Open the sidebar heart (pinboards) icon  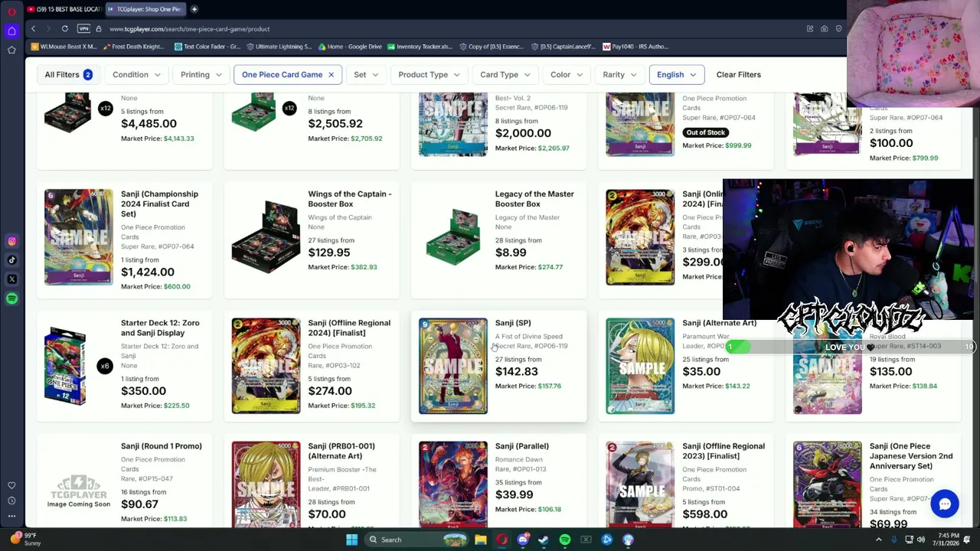[x=11, y=485]
